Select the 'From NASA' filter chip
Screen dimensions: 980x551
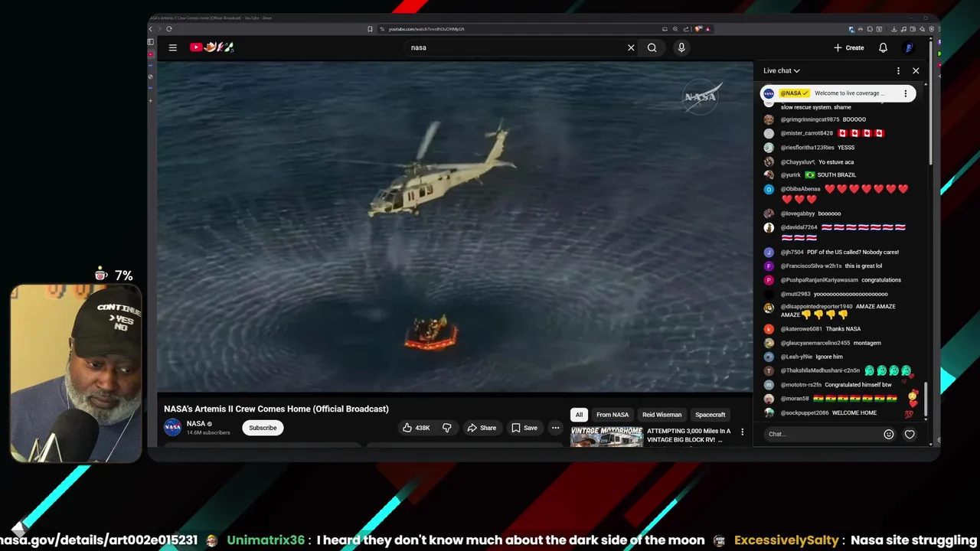[612, 415]
